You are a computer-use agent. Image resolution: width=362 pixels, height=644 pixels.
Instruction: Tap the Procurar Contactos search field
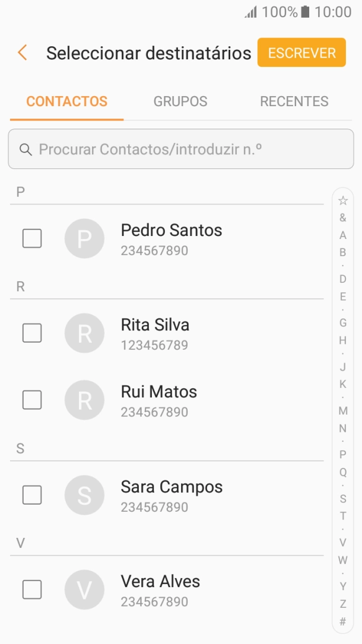[x=181, y=149]
